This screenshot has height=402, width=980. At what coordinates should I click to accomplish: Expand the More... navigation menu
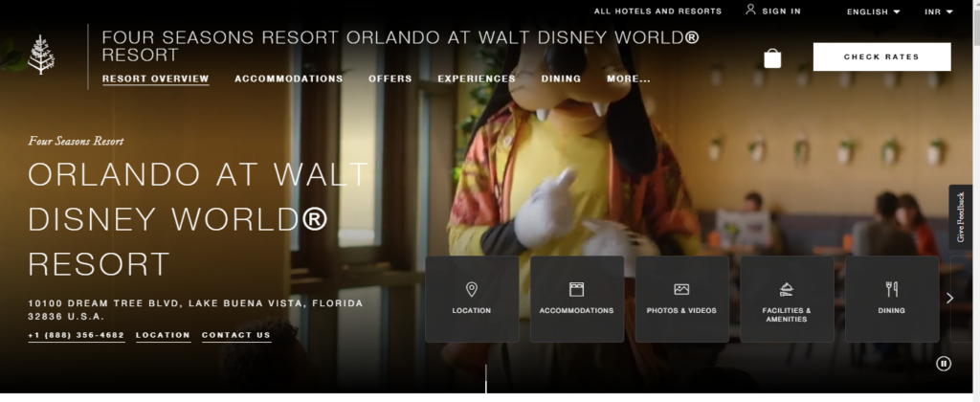click(x=629, y=78)
